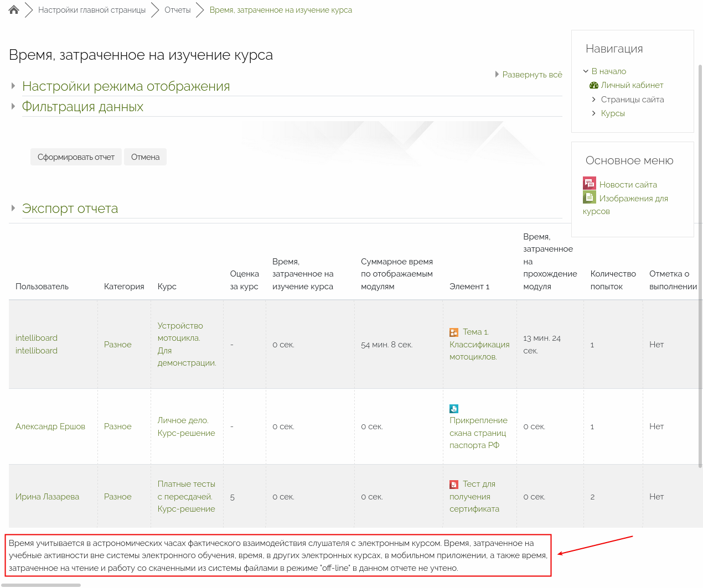Collapse the В начало navigation node

click(586, 71)
